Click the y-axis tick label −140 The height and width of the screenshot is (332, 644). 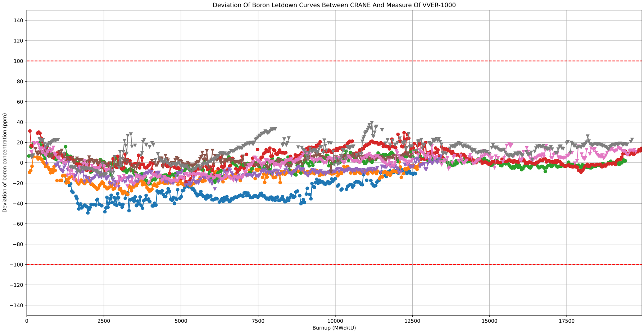coord(17,305)
